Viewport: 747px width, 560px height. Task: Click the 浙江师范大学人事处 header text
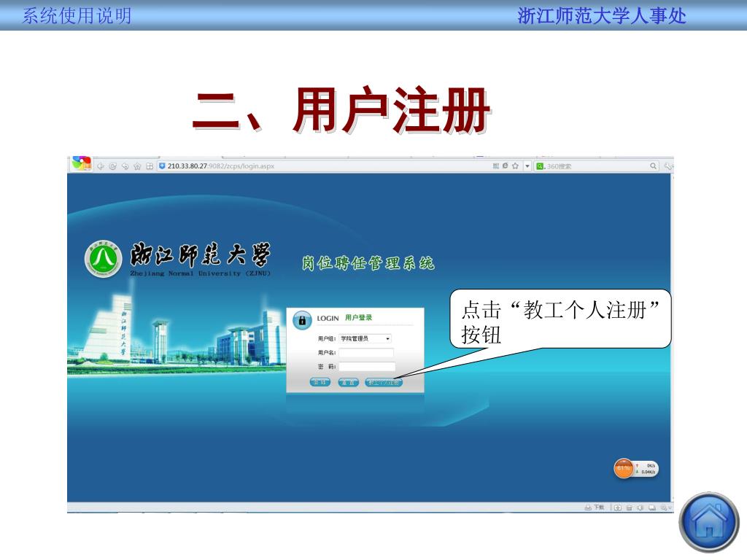click(602, 16)
